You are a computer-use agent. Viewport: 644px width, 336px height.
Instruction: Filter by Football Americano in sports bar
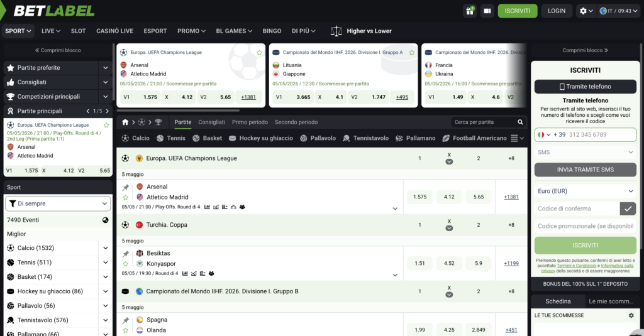point(474,138)
